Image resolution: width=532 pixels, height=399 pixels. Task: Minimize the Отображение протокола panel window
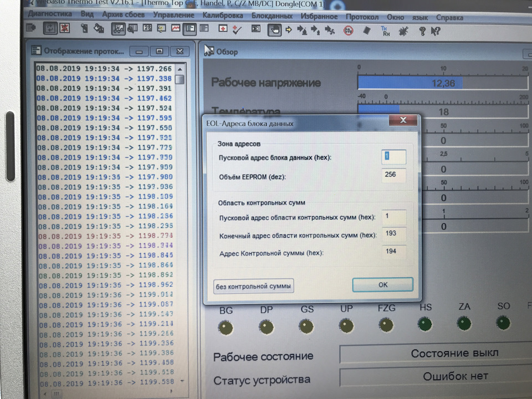tap(139, 52)
